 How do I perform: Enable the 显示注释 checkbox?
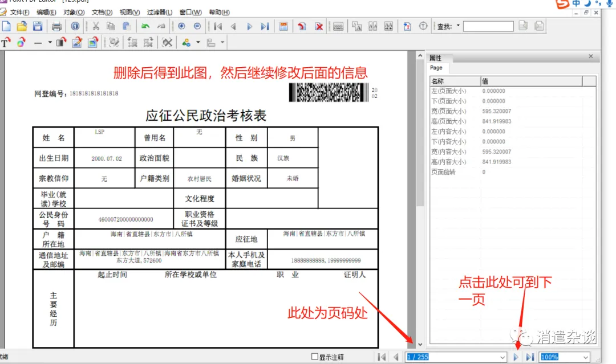pyautogui.click(x=315, y=357)
